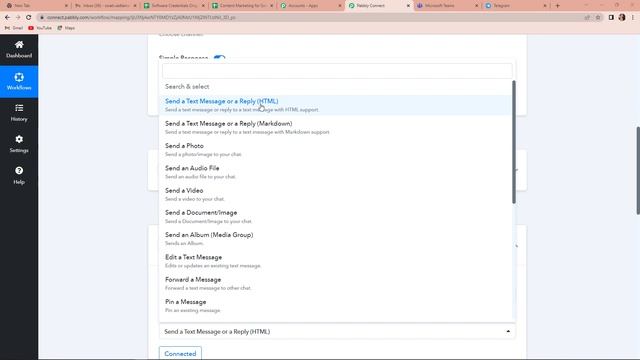Viewport: 640px width, 360px height.
Task: Click 'Sends an Album.' description text
Action: pos(184,243)
